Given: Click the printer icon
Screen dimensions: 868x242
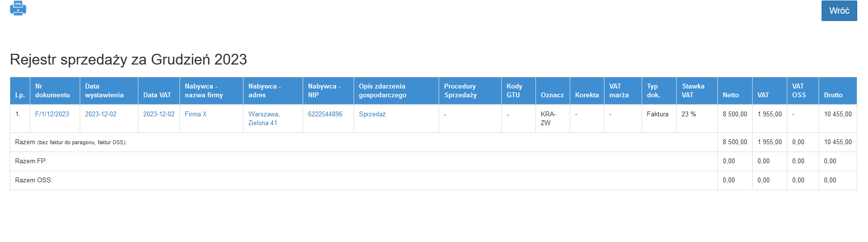Looking at the screenshot, I should point(18,8).
